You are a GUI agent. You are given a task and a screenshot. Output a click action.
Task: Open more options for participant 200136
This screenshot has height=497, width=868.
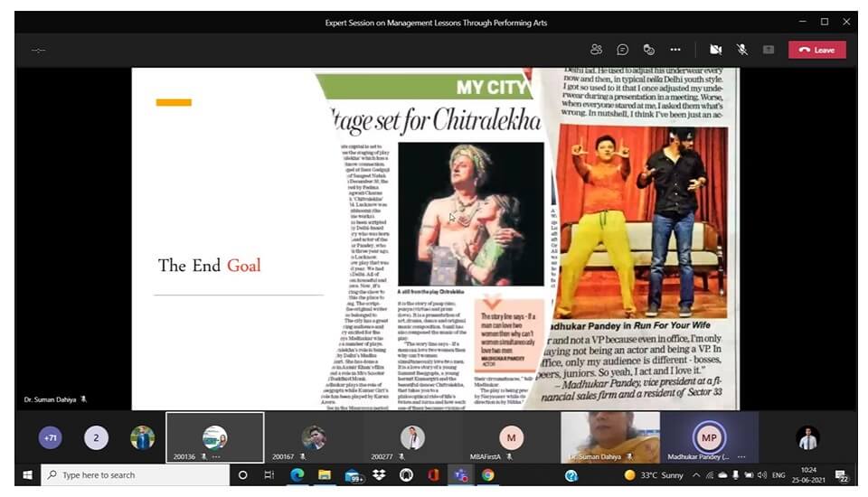[216, 457]
